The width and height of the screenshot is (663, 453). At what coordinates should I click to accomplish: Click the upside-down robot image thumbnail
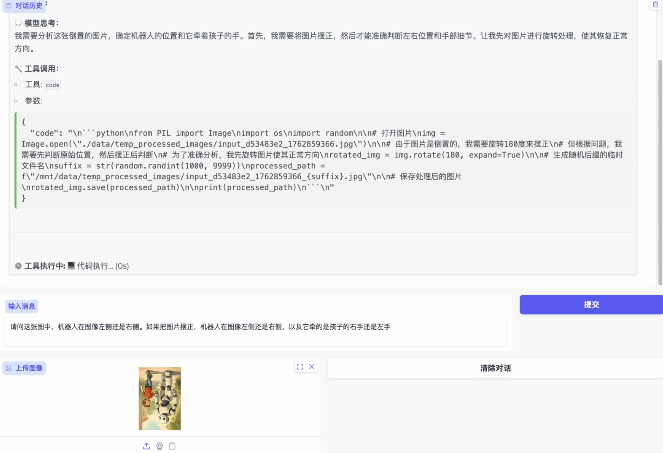pos(160,398)
